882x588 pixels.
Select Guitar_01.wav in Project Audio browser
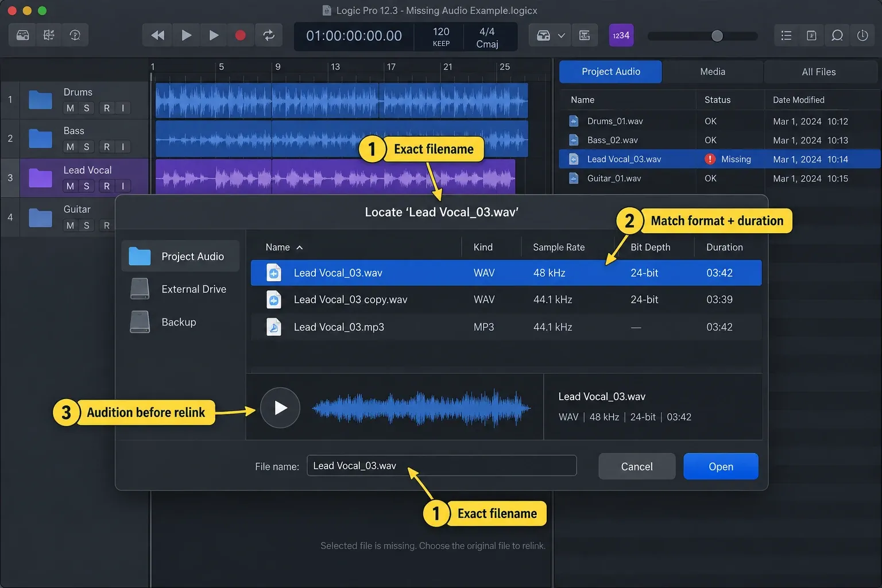[719, 179]
